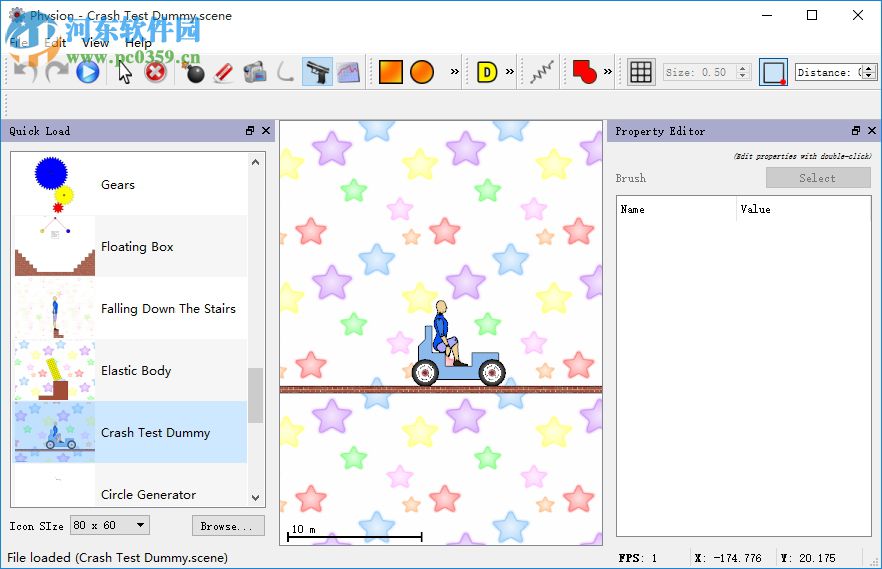Select the Crash Test Dummy scene
This screenshot has width=882, height=569.
[x=130, y=432]
